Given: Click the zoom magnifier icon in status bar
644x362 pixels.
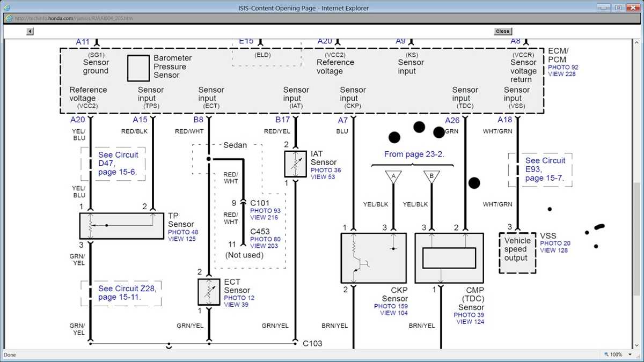Looking at the screenshot, I should (x=606, y=354).
